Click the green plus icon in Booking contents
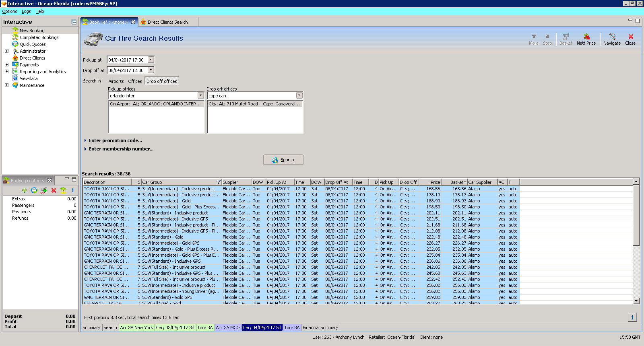The image size is (644, 346). tap(25, 190)
